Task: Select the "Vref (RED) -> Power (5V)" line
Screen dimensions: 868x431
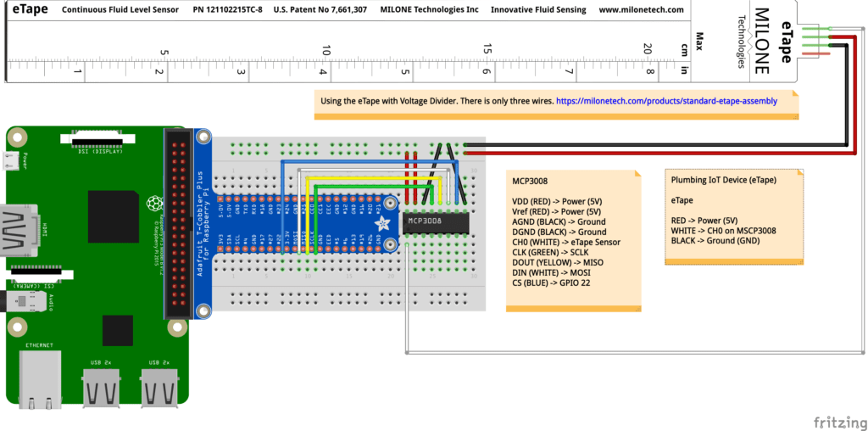Action: [x=557, y=211]
